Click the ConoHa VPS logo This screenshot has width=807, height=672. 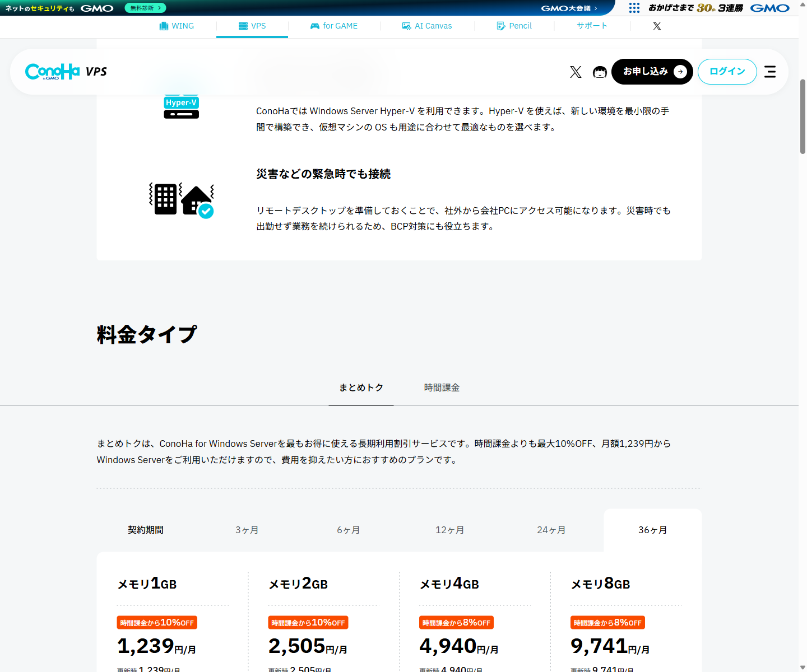click(x=66, y=72)
